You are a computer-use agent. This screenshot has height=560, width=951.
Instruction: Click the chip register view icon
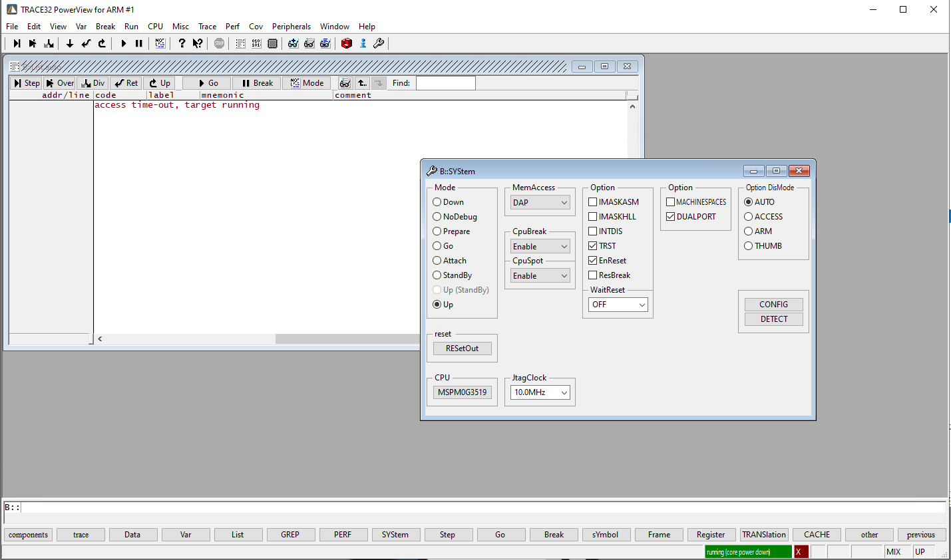272,43
